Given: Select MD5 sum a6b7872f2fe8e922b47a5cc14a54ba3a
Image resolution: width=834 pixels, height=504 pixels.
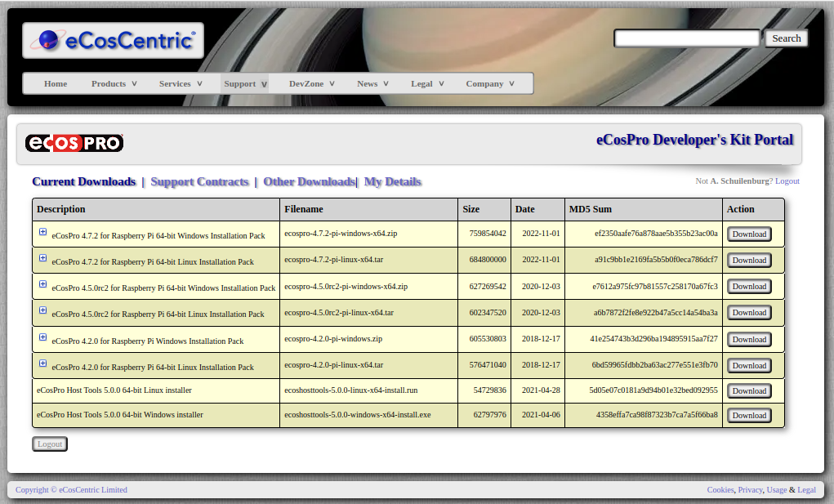Looking at the screenshot, I should [655, 313].
